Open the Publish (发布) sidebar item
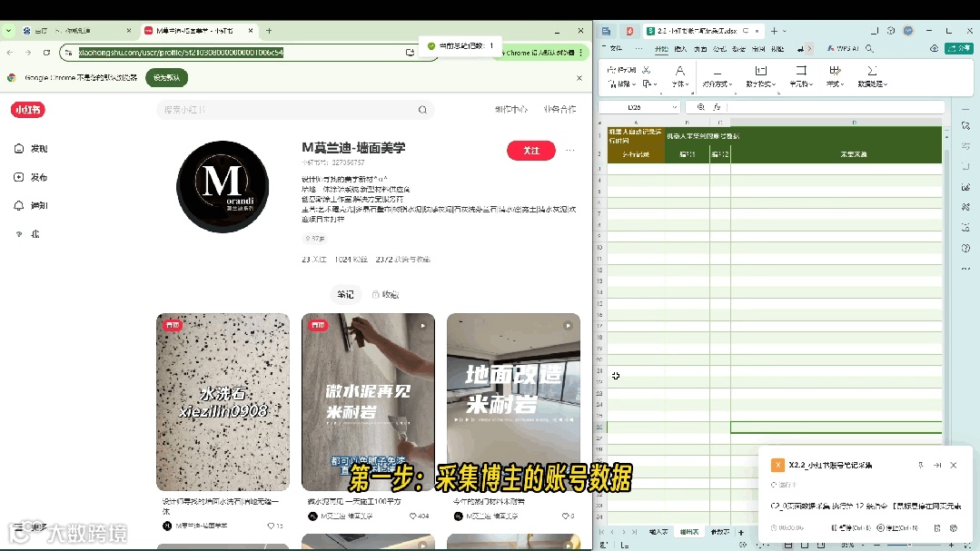 click(31, 177)
